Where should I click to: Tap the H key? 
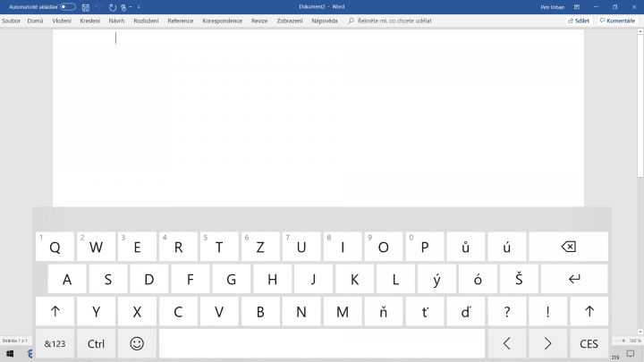272,279
